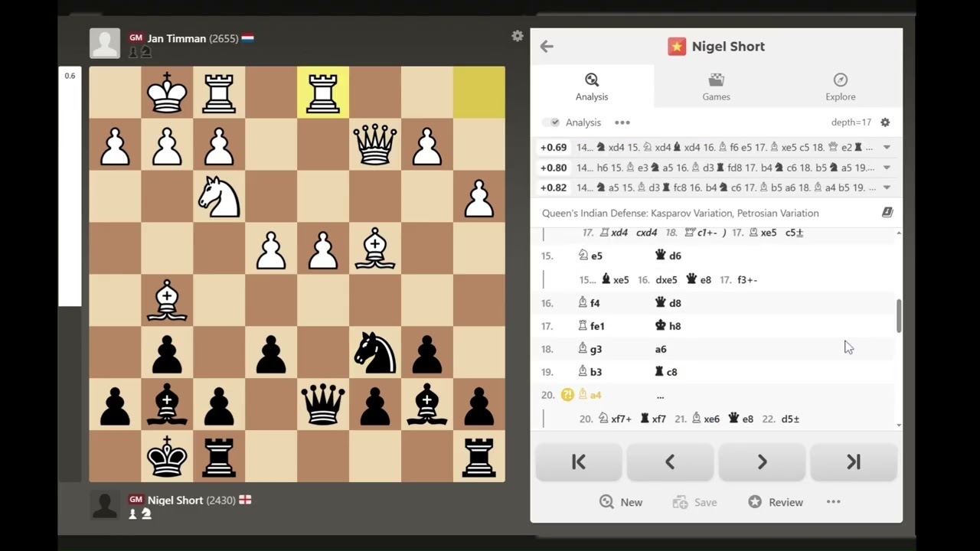Select the highlighted move 20 'a4'
980x551 pixels.
point(590,395)
